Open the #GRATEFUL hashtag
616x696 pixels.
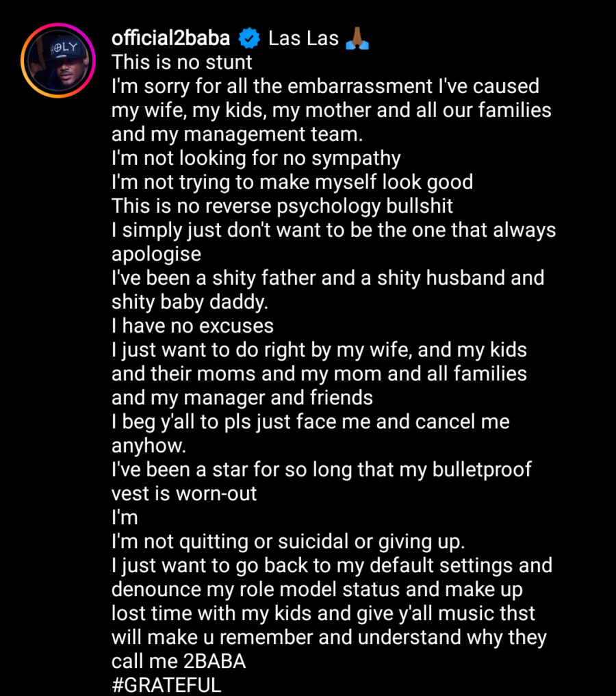(x=166, y=685)
